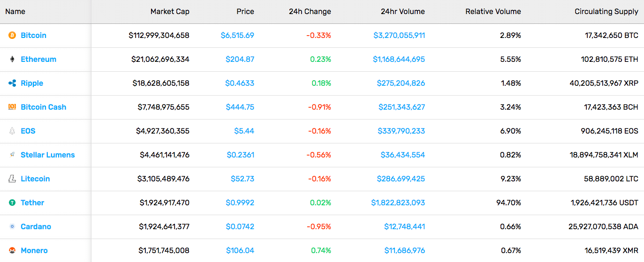The image size is (644, 262).
Task: Click the green Tether icon
Action: pos(12,202)
